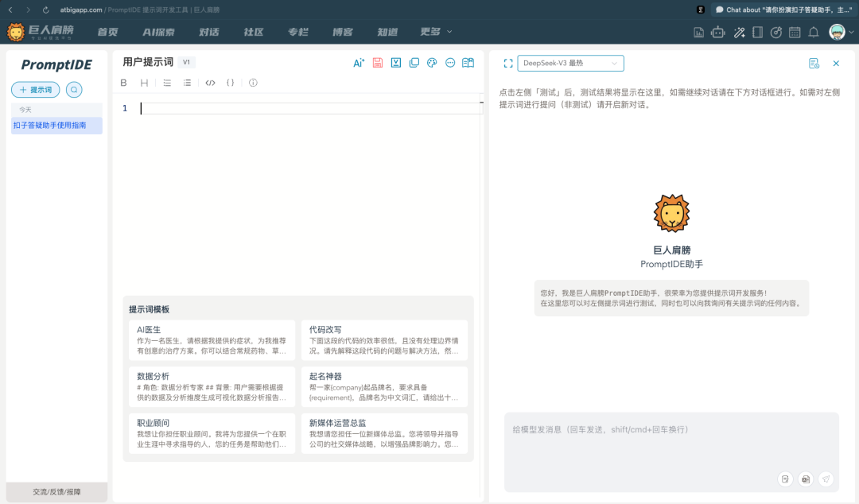Click the magic wand icon in the top bar
This screenshot has height=504, width=859.
739,33
